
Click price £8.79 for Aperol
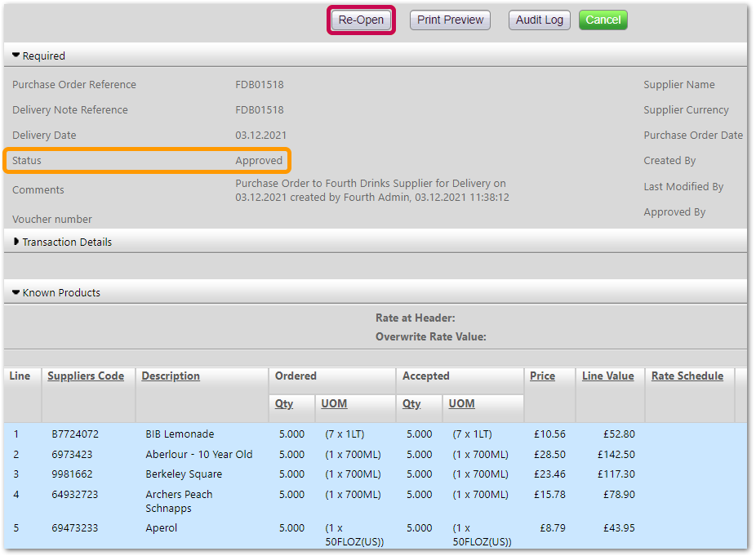553,528
